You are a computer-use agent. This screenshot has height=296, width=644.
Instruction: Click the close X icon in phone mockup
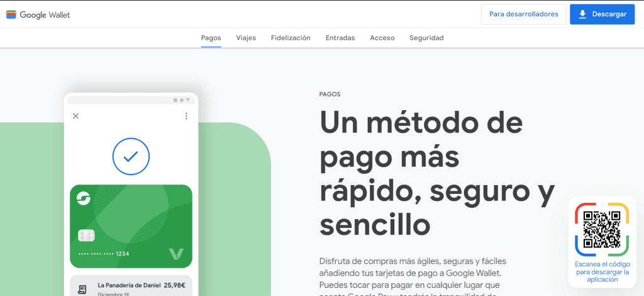pyautogui.click(x=75, y=116)
